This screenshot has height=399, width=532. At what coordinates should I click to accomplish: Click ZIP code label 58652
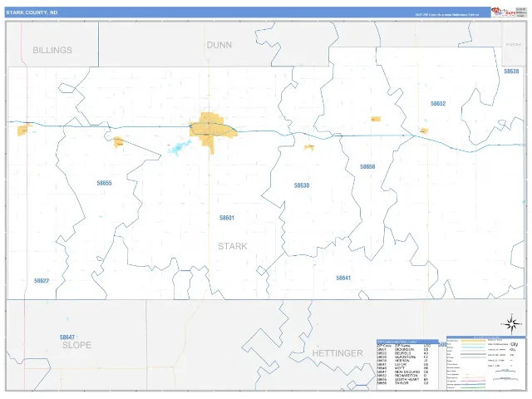click(438, 104)
